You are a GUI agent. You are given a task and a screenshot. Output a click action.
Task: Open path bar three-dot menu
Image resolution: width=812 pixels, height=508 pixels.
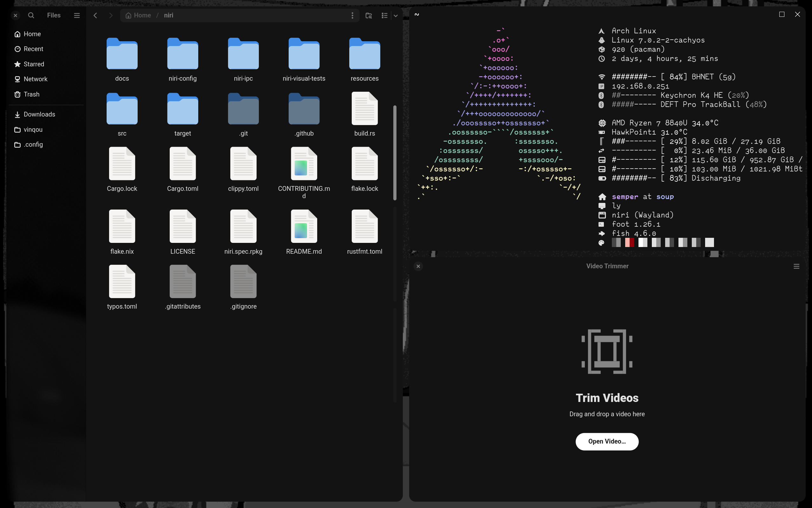click(352, 16)
